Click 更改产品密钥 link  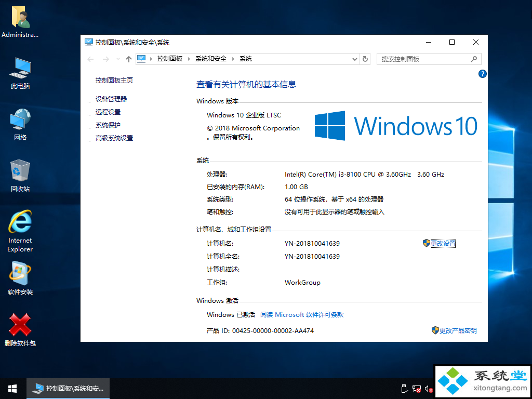pyautogui.click(x=458, y=330)
